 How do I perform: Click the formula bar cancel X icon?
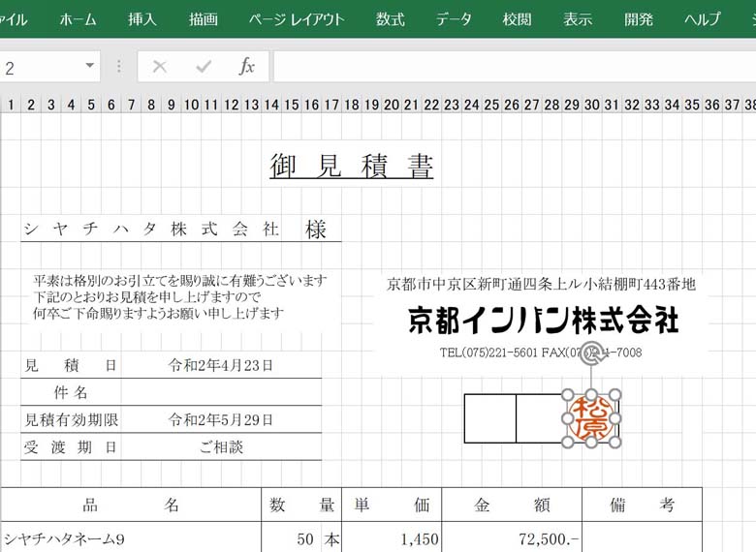[160, 67]
